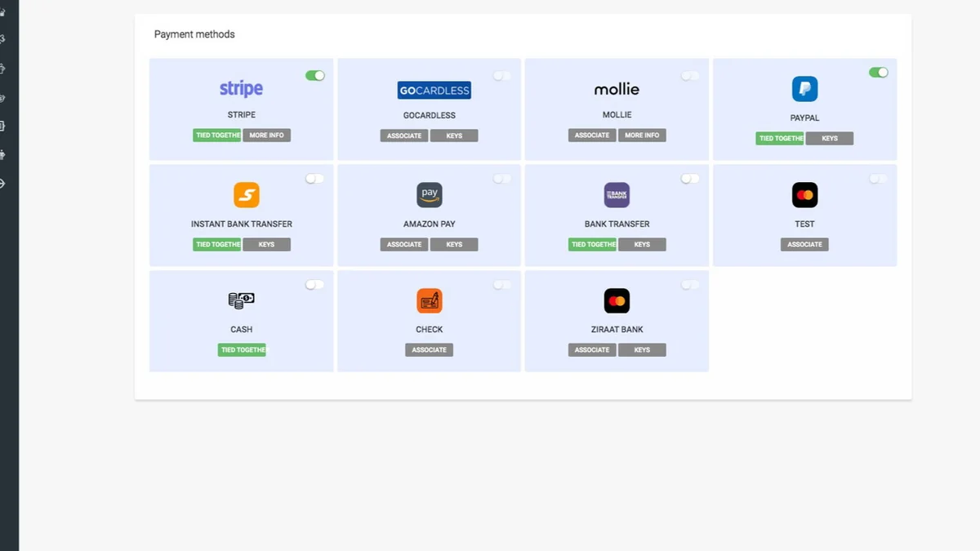Click Associate on the Test card

tap(804, 244)
